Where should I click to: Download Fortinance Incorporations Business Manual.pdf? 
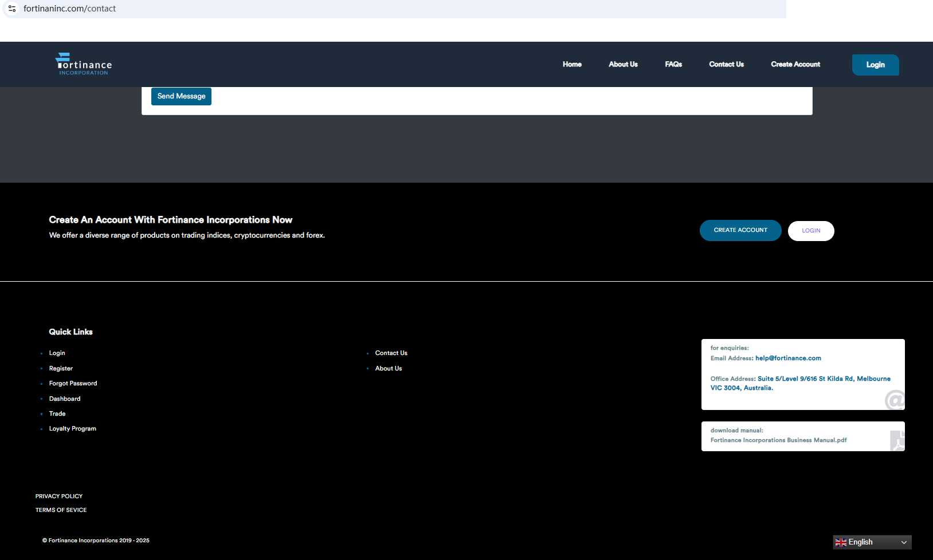778,440
